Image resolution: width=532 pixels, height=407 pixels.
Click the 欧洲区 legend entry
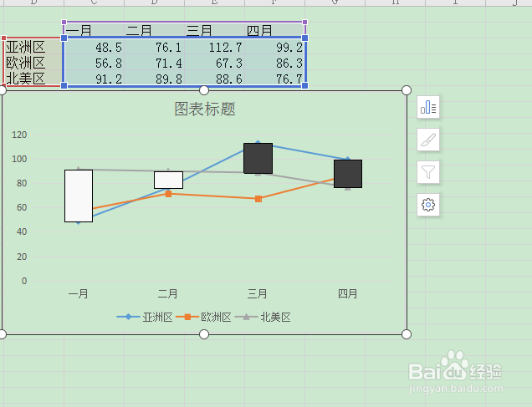coord(203,318)
